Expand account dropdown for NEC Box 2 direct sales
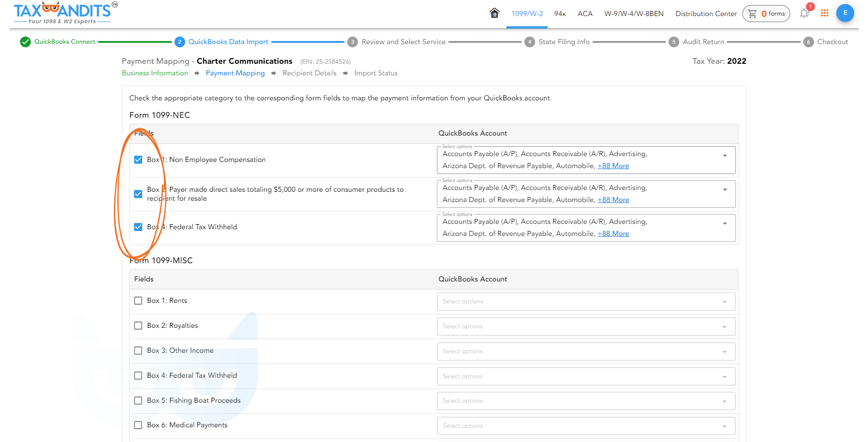 (x=725, y=190)
